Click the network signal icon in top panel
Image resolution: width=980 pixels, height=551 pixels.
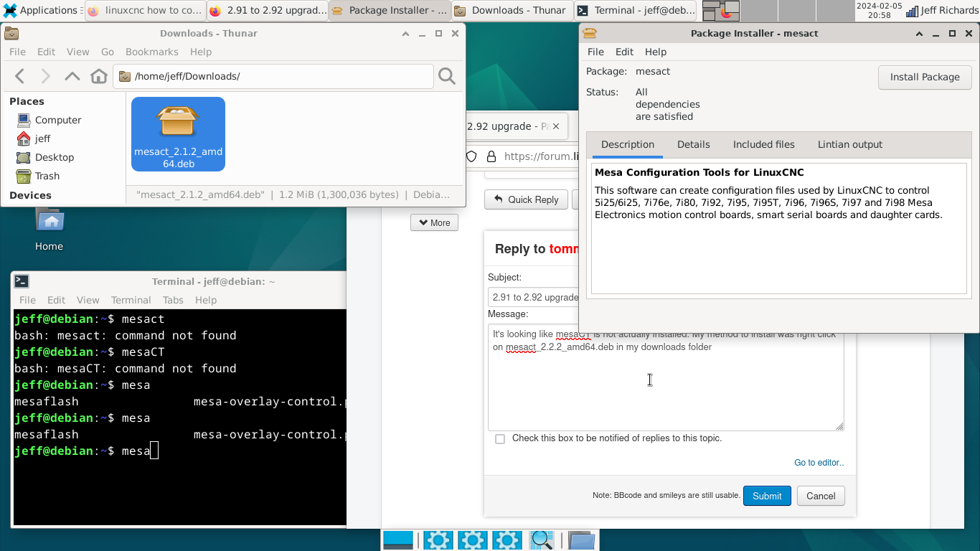[912, 11]
